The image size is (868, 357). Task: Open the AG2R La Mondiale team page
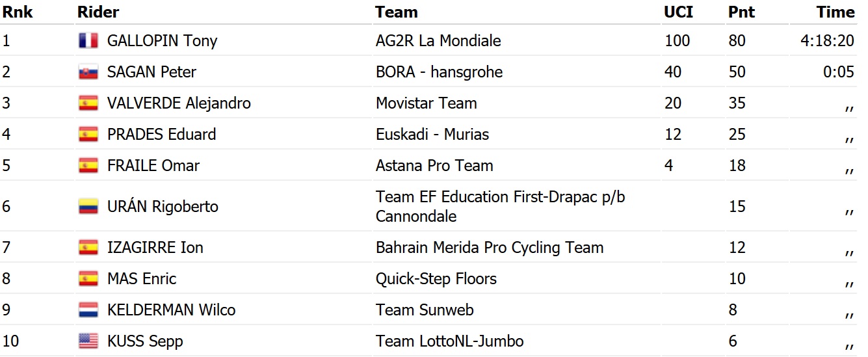(438, 41)
